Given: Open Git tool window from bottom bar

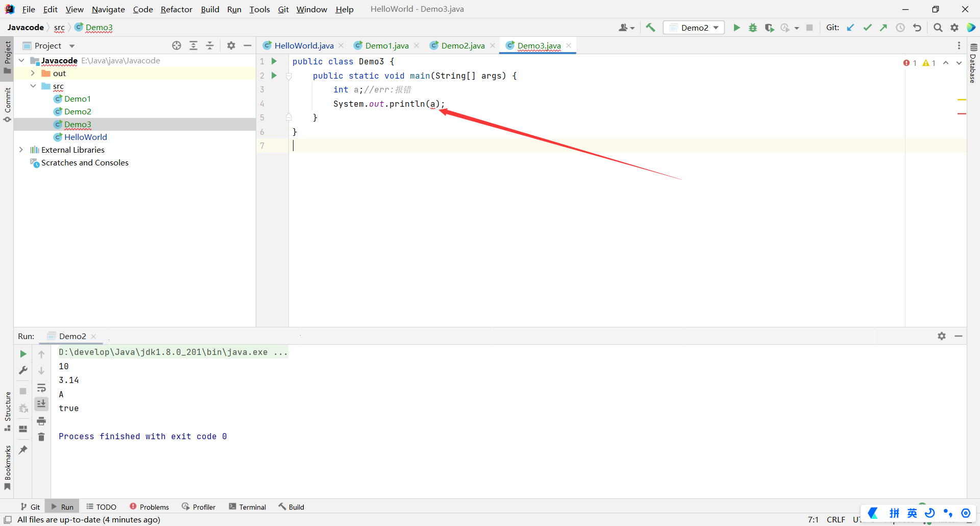Looking at the screenshot, I should [x=30, y=507].
